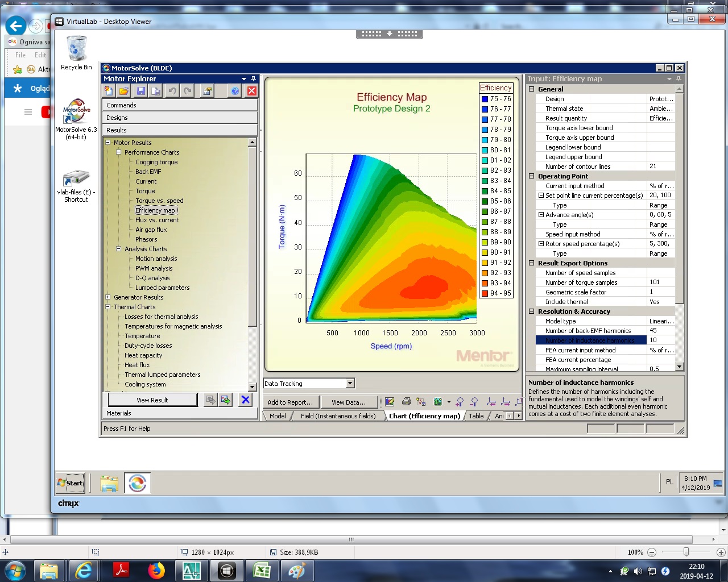Click the Add to Report button
This screenshot has height=582, width=728.
[x=290, y=402]
